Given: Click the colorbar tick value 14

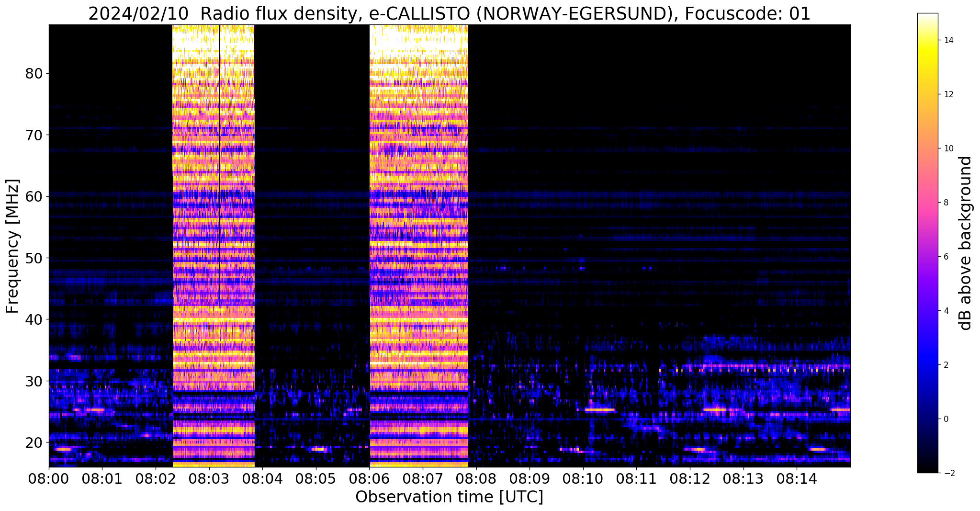Looking at the screenshot, I should point(948,40).
